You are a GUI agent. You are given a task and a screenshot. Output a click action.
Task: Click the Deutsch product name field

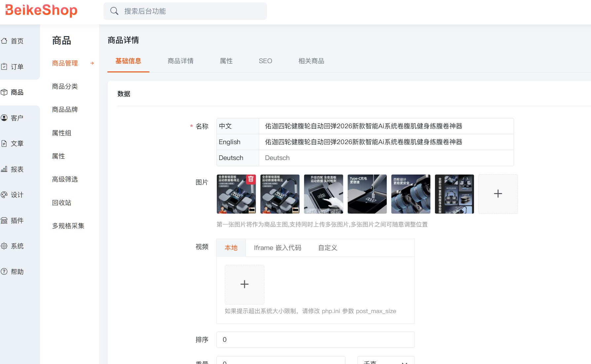[386, 158]
